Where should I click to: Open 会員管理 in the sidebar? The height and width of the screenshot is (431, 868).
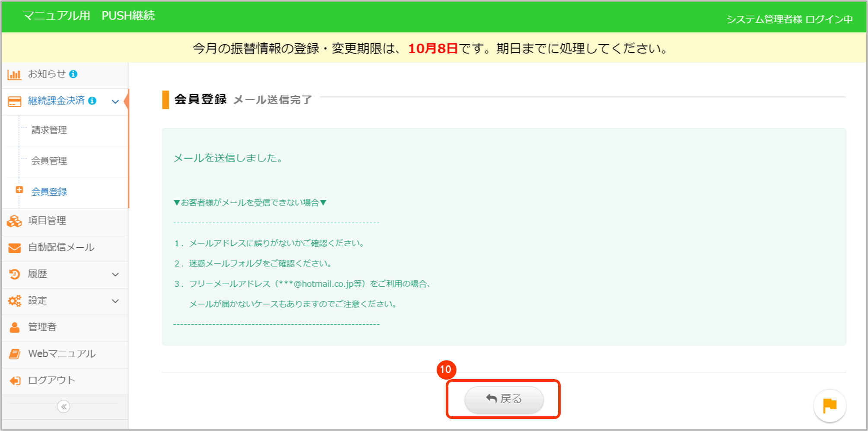click(49, 161)
